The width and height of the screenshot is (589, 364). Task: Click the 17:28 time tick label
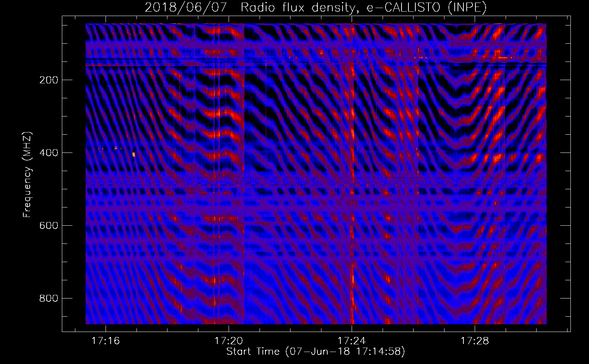point(475,341)
